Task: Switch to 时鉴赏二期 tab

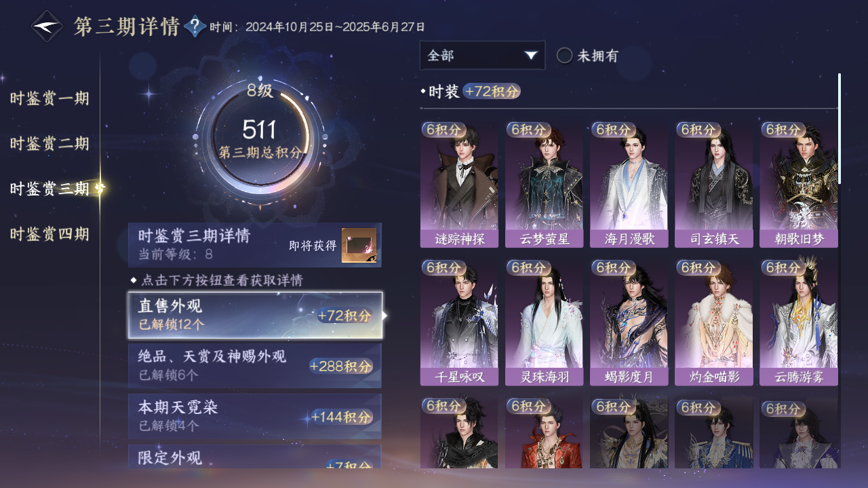Action: click(x=50, y=144)
